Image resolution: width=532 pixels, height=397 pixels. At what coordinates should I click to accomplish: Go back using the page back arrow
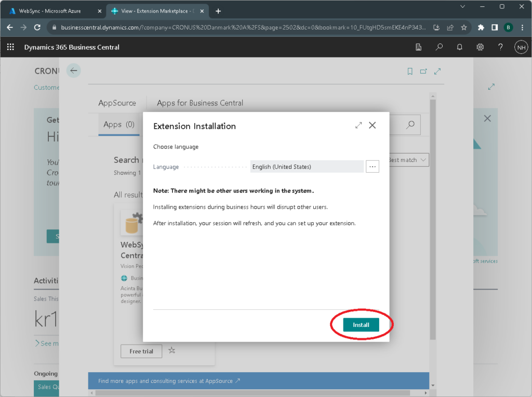click(x=74, y=71)
